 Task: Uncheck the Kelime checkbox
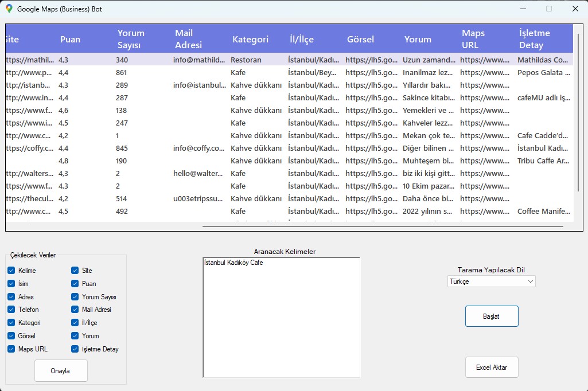11,270
